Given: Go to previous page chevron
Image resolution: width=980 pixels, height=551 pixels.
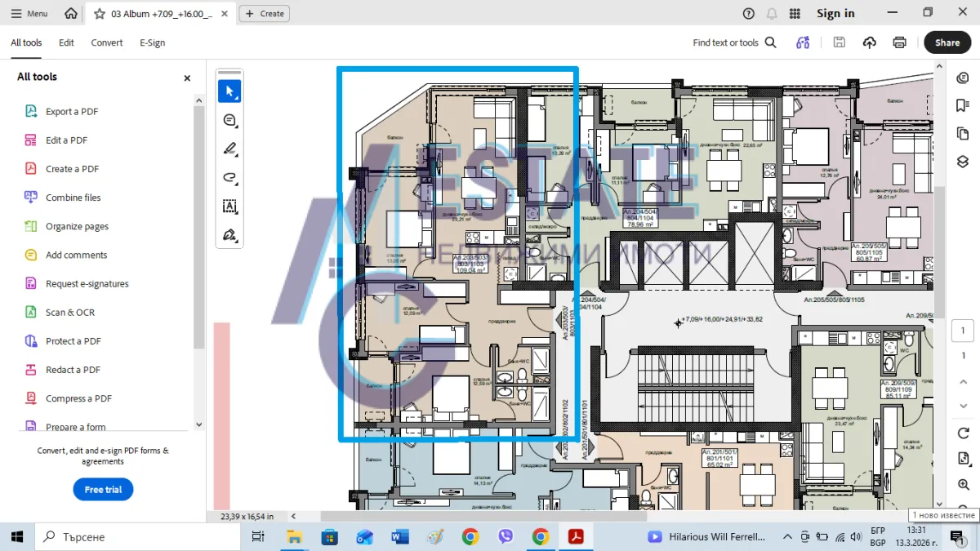Looking at the screenshot, I should (963, 382).
